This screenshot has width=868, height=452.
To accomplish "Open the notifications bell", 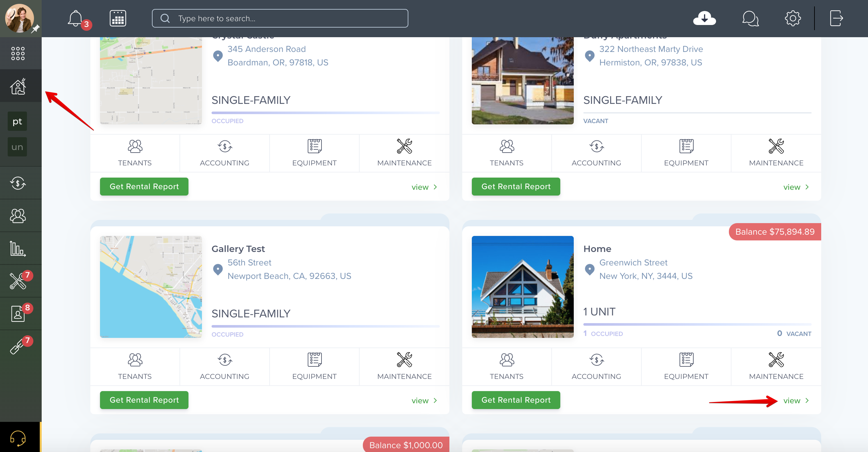I will (x=75, y=18).
